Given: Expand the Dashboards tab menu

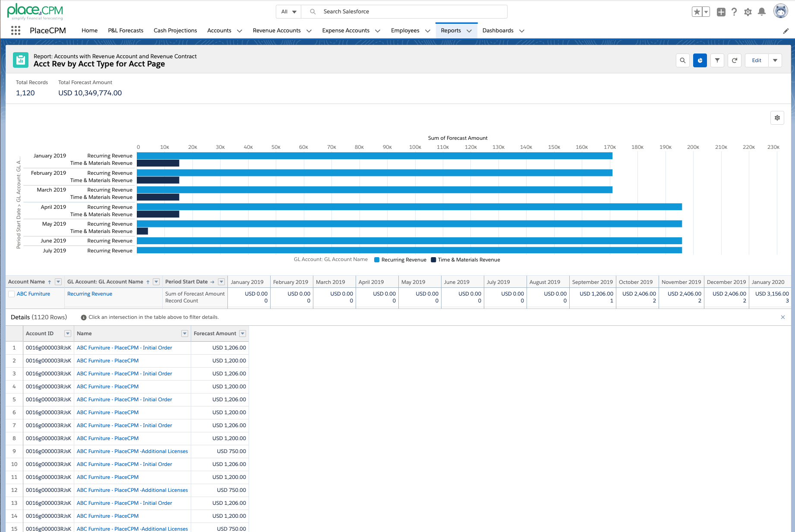Looking at the screenshot, I should [x=522, y=31].
